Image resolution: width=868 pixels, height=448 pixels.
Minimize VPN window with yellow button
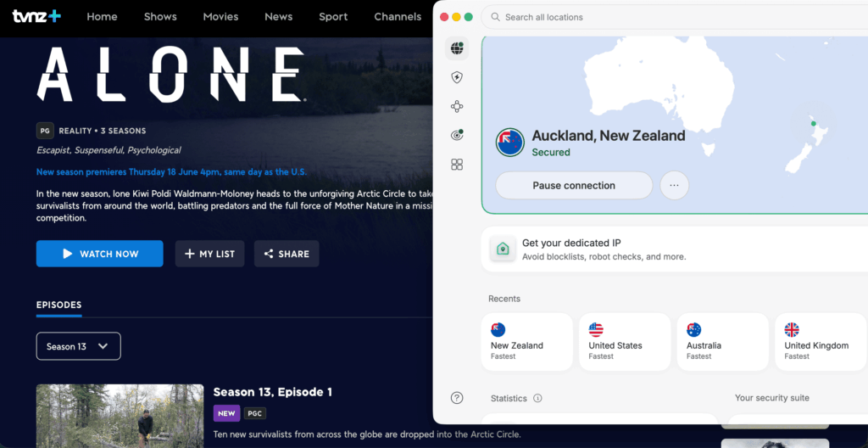(456, 17)
